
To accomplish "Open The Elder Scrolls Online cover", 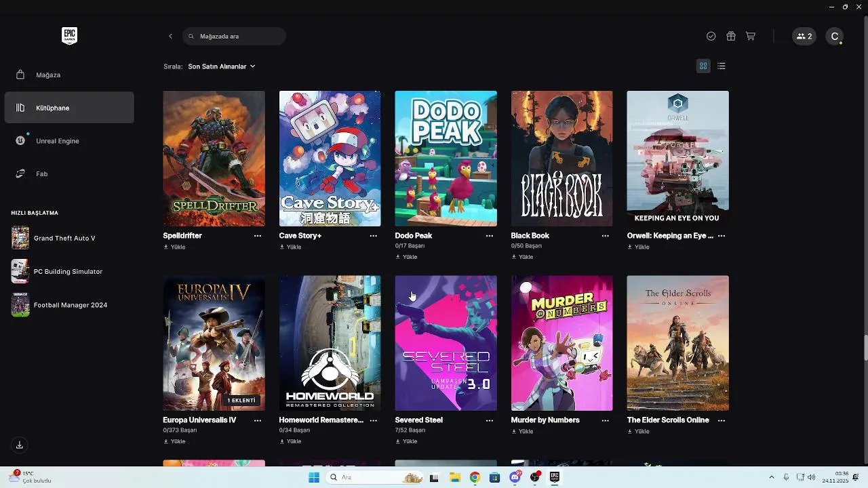I will click(x=678, y=343).
